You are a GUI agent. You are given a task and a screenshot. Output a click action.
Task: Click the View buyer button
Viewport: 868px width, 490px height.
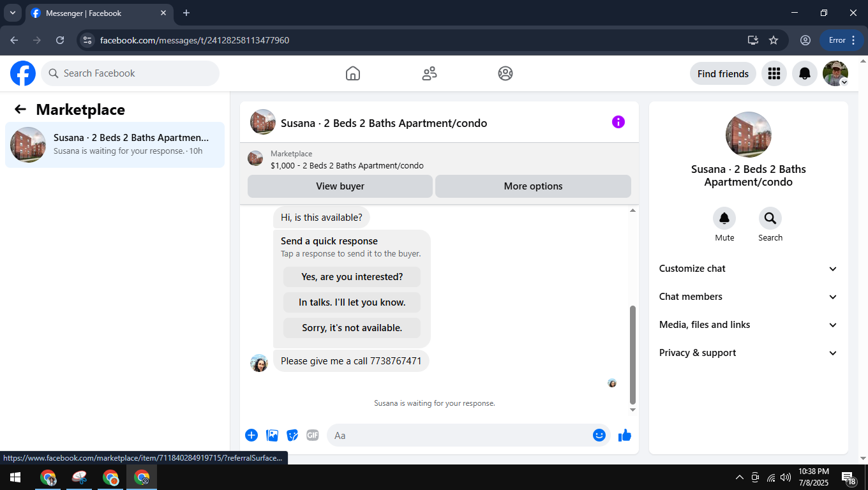(340, 186)
